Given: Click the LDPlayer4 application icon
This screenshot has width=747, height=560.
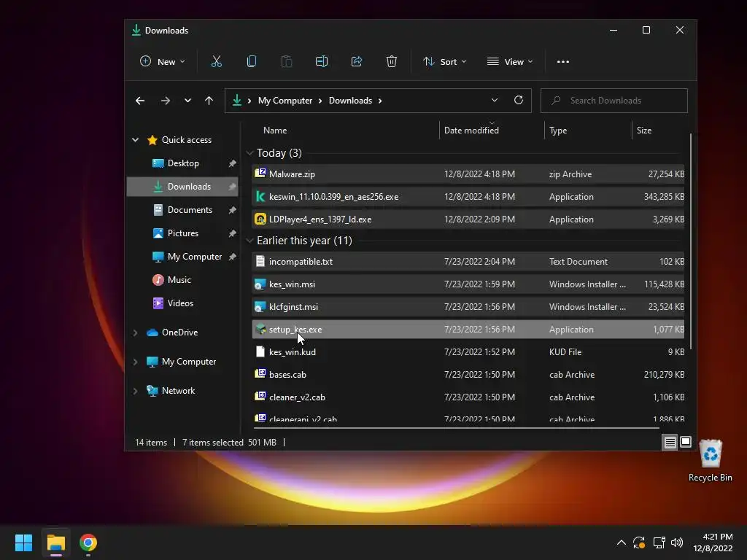Looking at the screenshot, I should tap(260, 219).
